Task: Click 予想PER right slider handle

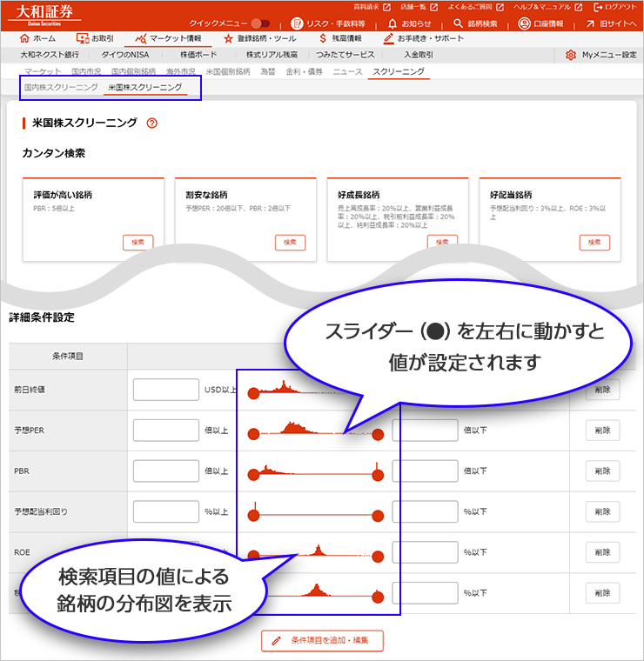Action: tap(378, 434)
